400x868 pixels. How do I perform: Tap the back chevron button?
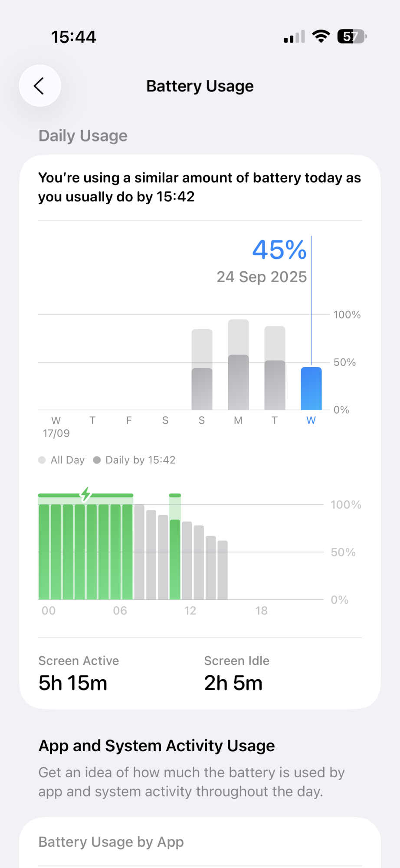click(39, 86)
